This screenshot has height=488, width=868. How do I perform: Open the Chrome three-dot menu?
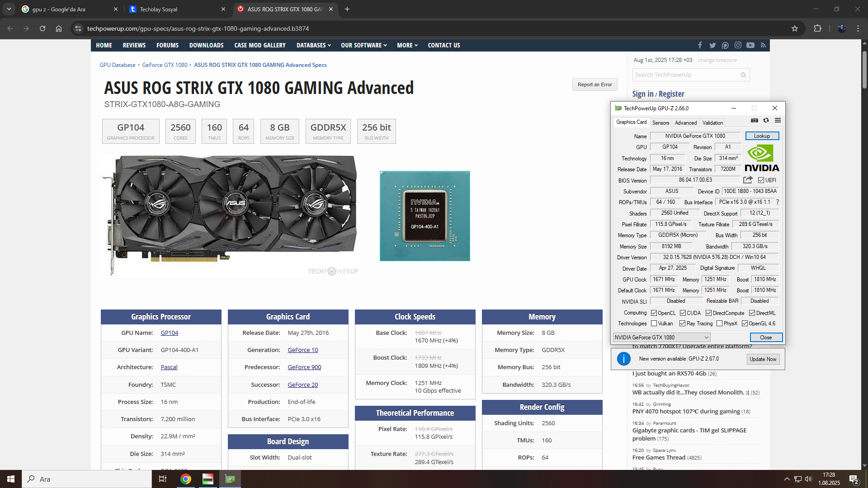(858, 28)
